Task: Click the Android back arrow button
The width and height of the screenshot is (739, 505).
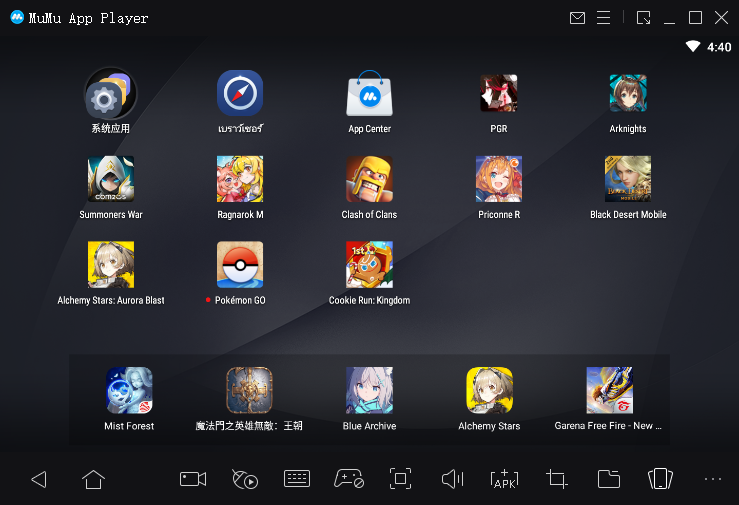Action: click(x=39, y=479)
